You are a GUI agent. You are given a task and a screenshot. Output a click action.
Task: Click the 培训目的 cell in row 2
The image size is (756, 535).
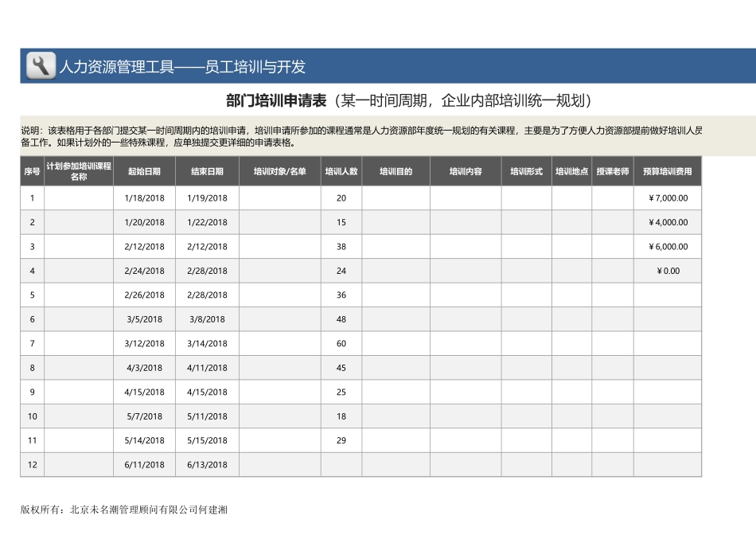click(396, 222)
